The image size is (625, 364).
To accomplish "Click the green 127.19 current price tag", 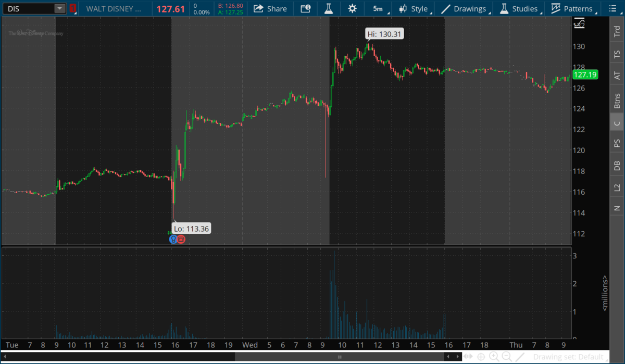I will click(585, 74).
